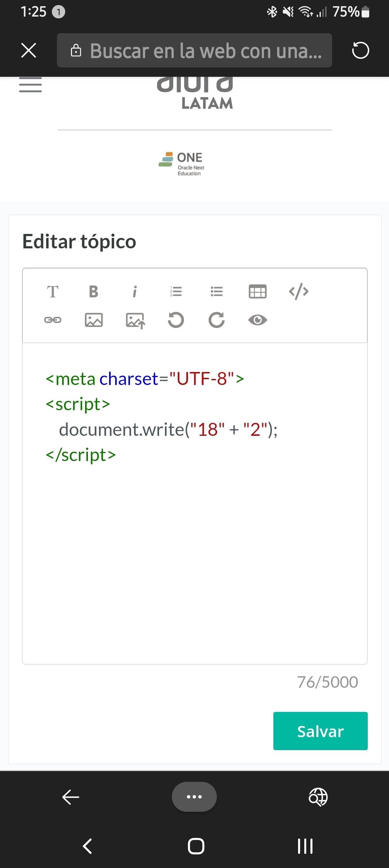
Task: Toggle preview with the eye icon
Action: click(x=258, y=320)
